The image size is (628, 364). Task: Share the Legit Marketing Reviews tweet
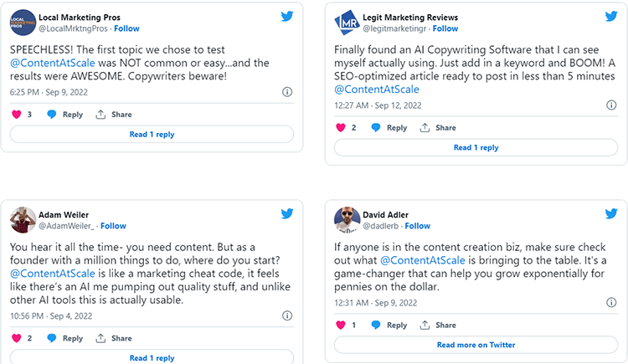438,128
